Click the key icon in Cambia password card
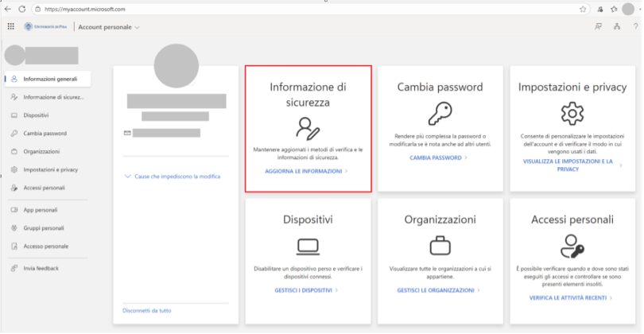Image resolution: width=644 pixels, height=334 pixels. click(440, 115)
